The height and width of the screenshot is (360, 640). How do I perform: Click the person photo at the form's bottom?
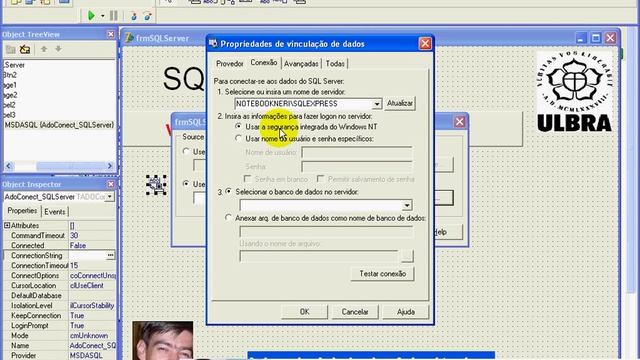point(163,340)
